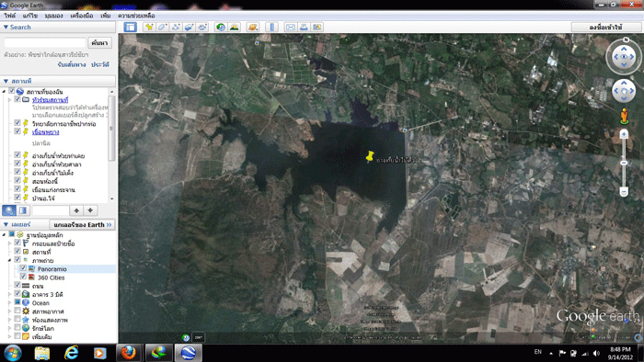Open the ความช่วยเหลือ menu
The image size is (644, 362).
136,16
